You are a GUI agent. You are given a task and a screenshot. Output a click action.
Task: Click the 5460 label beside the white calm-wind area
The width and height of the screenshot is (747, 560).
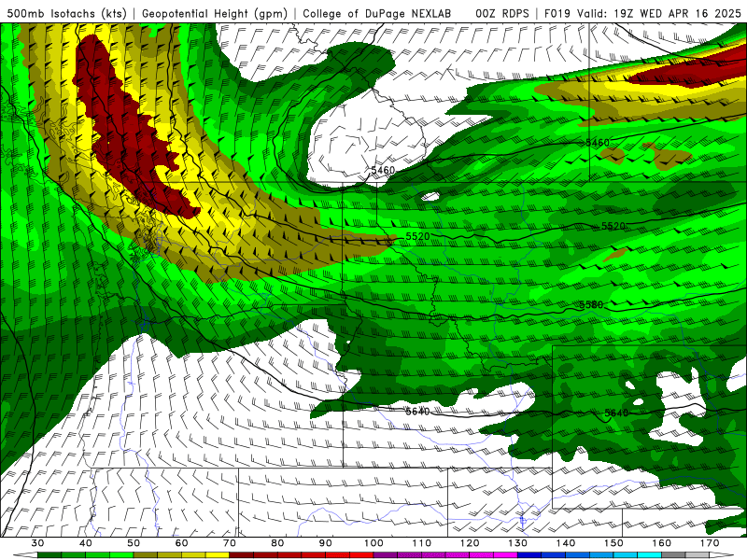click(x=383, y=170)
